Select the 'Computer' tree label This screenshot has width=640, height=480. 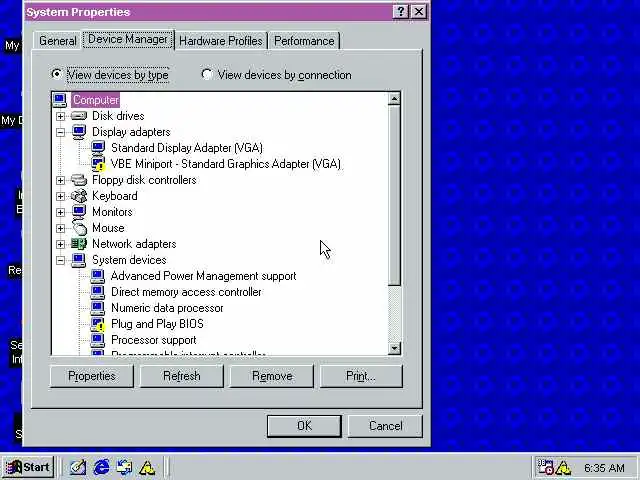coord(96,100)
